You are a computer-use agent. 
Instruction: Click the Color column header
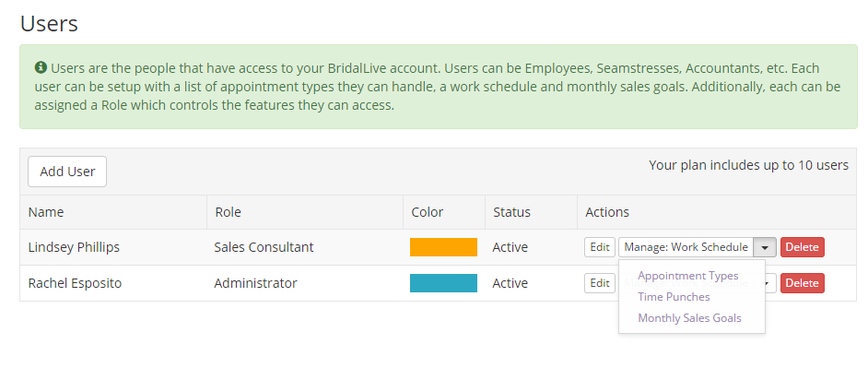(428, 212)
